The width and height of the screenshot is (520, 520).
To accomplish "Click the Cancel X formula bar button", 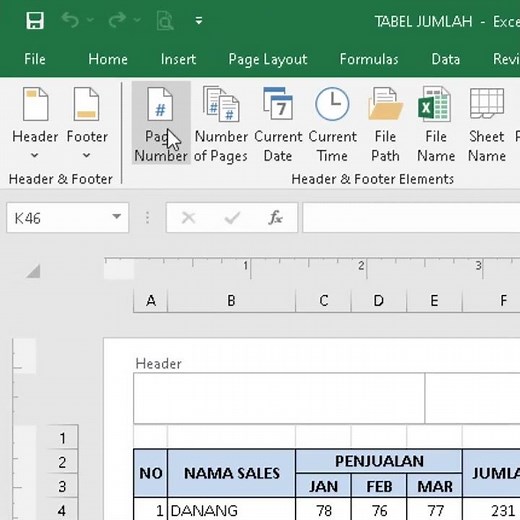I will [x=188, y=218].
